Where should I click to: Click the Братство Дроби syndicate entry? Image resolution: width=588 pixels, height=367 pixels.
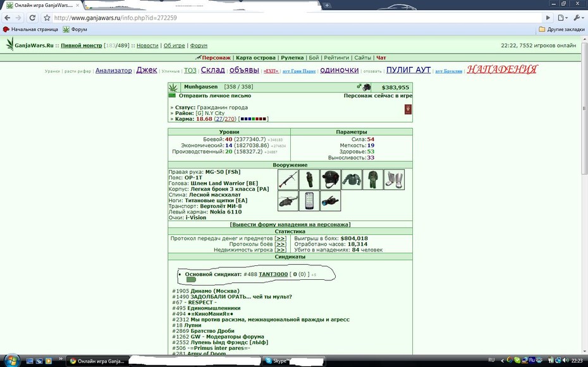tap(212, 331)
